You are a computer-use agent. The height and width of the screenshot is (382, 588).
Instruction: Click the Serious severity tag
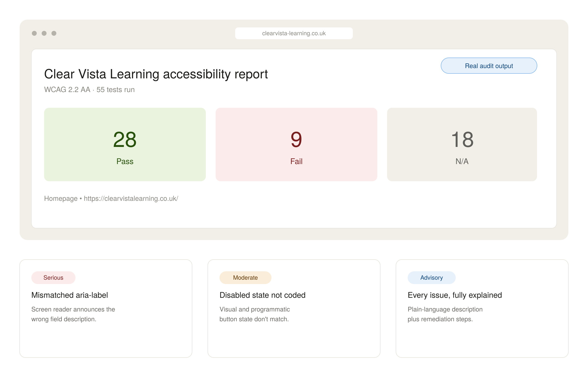click(x=53, y=277)
